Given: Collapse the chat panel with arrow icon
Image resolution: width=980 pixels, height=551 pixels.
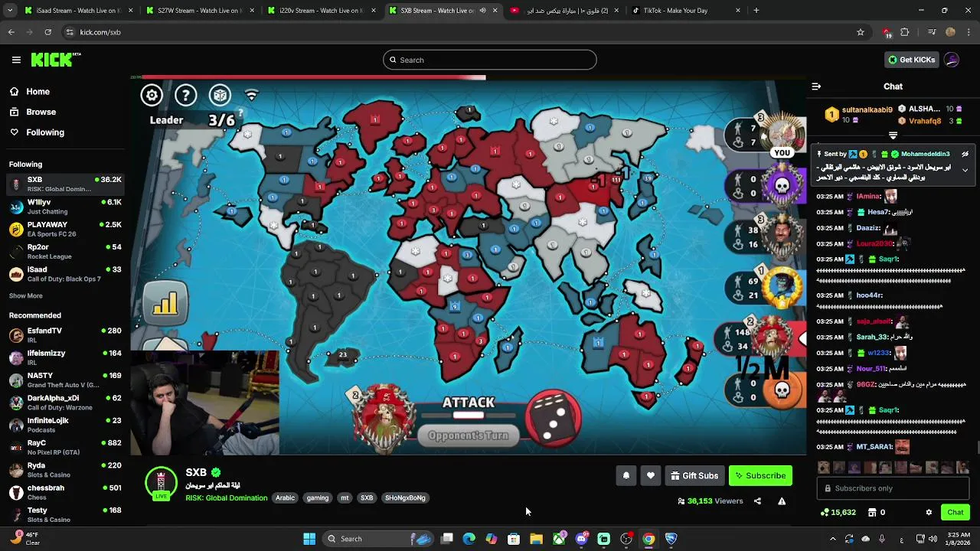Looking at the screenshot, I should pyautogui.click(x=816, y=86).
